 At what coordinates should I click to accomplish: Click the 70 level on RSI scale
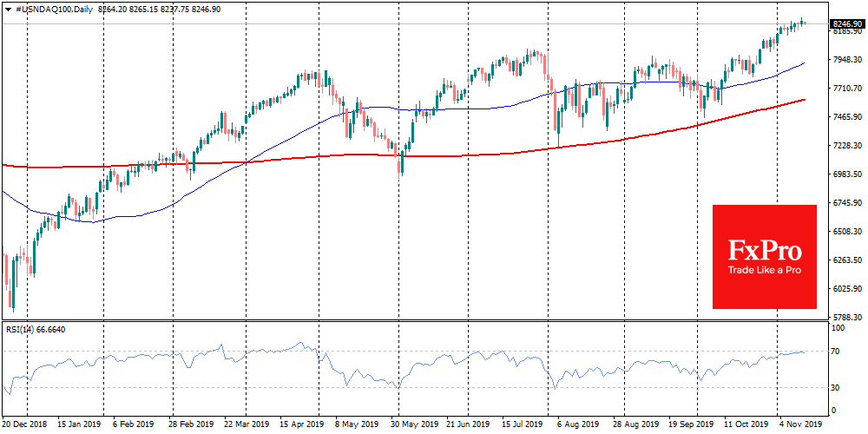coord(835,351)
